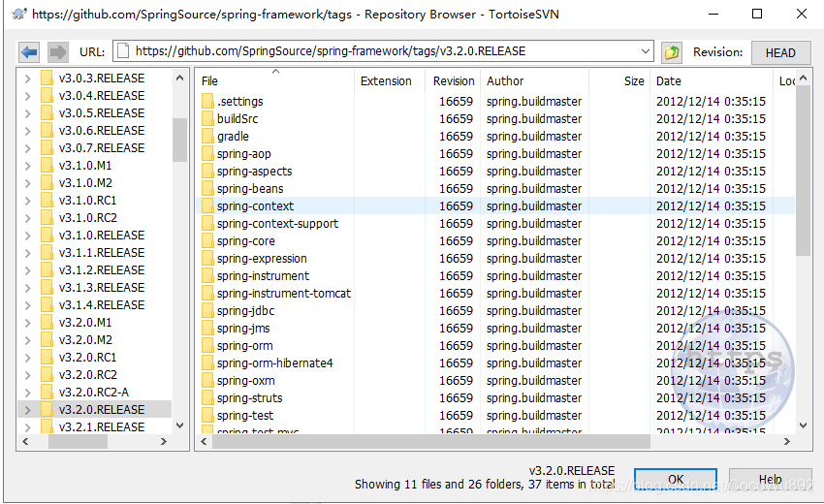Select the v3.1.1.RELEASE folder icon in tree
The height and width of the screenshot is (504, 824).
click(47, 253)
